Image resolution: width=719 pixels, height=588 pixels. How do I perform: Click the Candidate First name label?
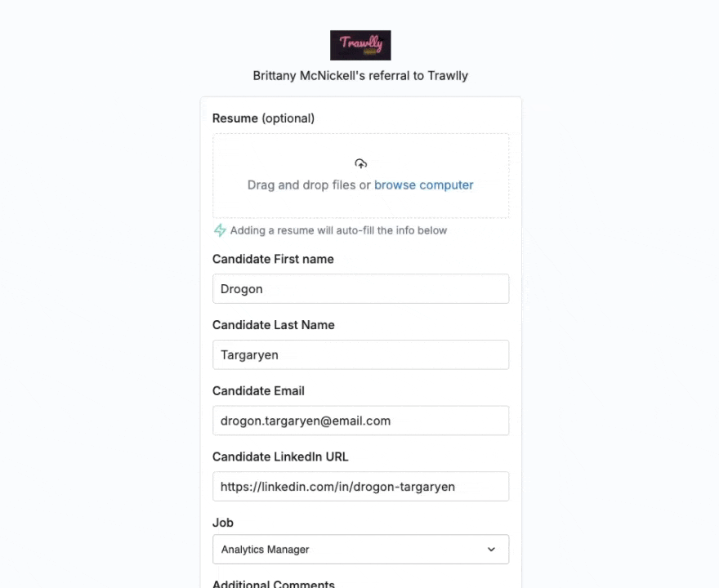point(273,259)
